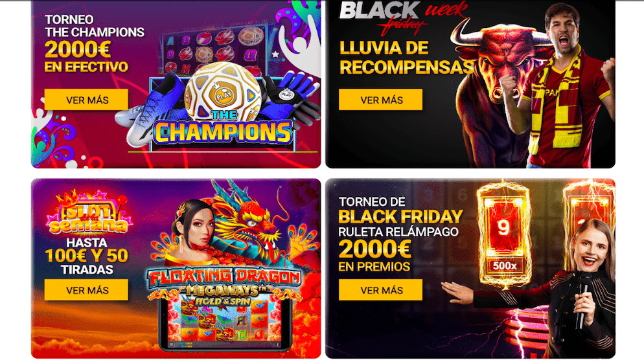Click the Lluvia de Recompensas heading
Screen dimensions: 644x362
(x=407, y=58)
